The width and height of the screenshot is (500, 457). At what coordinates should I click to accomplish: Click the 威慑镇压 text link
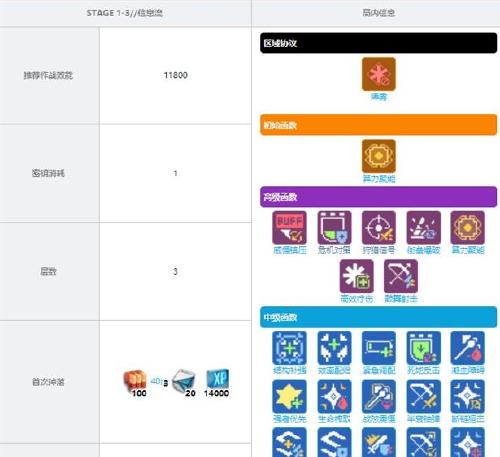point(289,250)
